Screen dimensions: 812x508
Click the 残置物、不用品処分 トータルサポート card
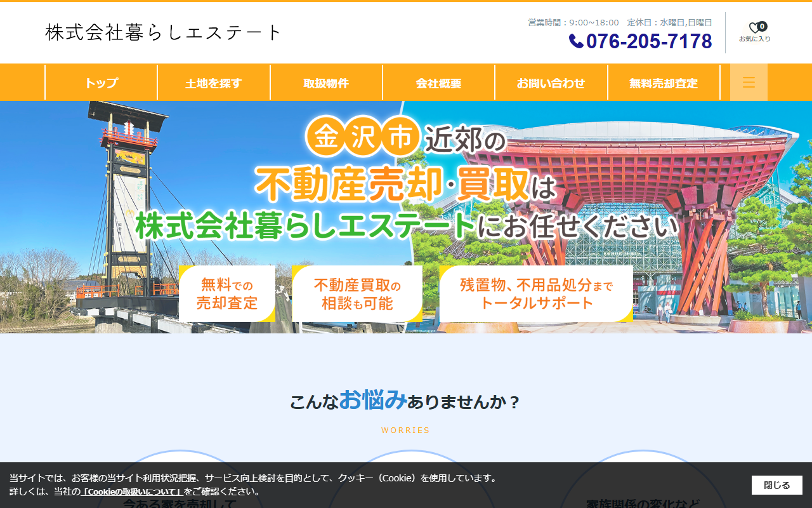pos(536,293)
